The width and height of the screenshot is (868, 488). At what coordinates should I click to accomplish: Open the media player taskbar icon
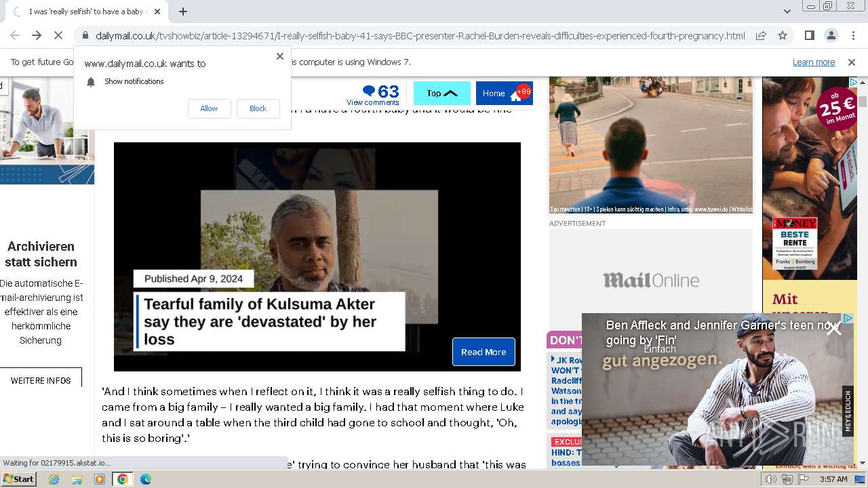100,479
